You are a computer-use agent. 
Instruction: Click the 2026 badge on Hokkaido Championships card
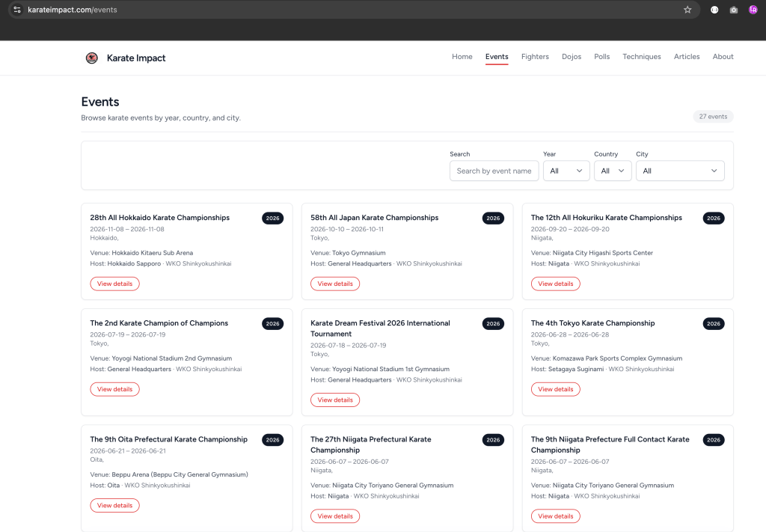click(x=272, y=218)
